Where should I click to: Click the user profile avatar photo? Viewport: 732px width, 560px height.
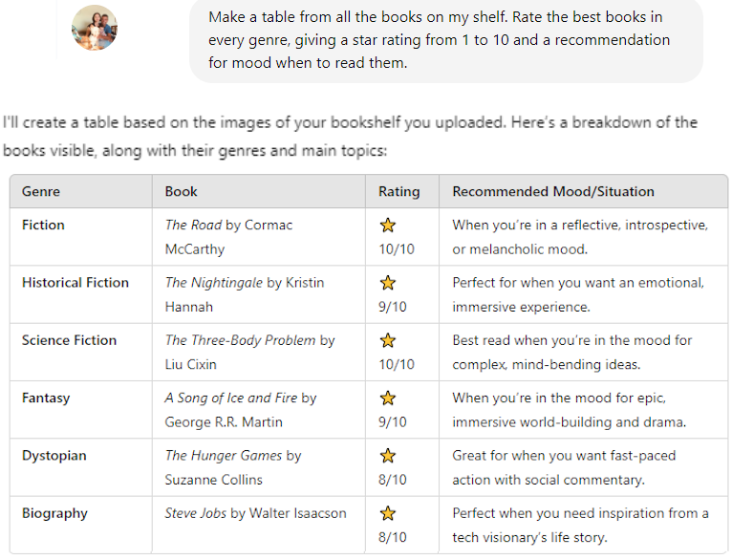(x=95, y=28)
